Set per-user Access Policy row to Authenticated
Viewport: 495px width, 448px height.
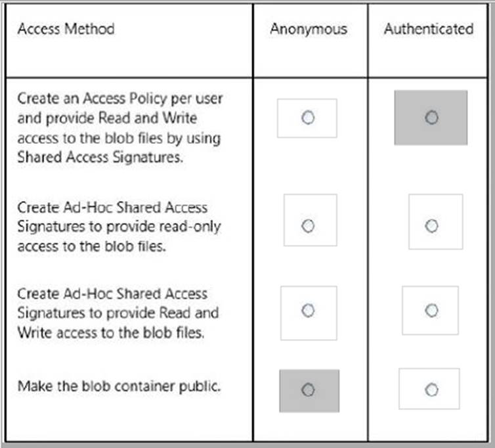point(431,118)
